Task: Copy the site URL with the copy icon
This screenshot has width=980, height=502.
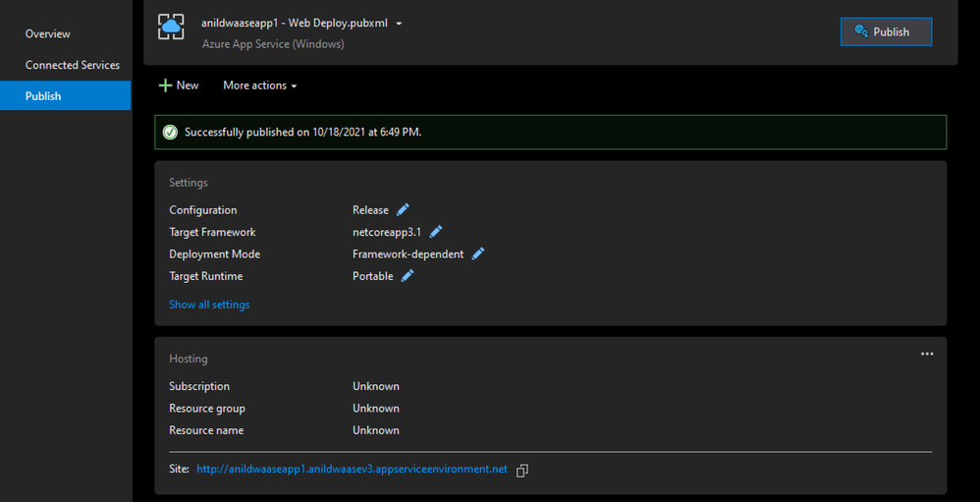Action: click(x=521, y=471)
